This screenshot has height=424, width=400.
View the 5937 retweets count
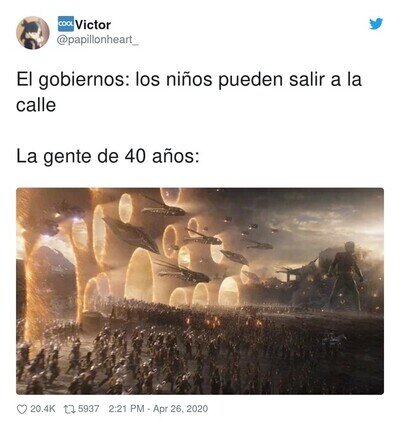click(88, 409)
